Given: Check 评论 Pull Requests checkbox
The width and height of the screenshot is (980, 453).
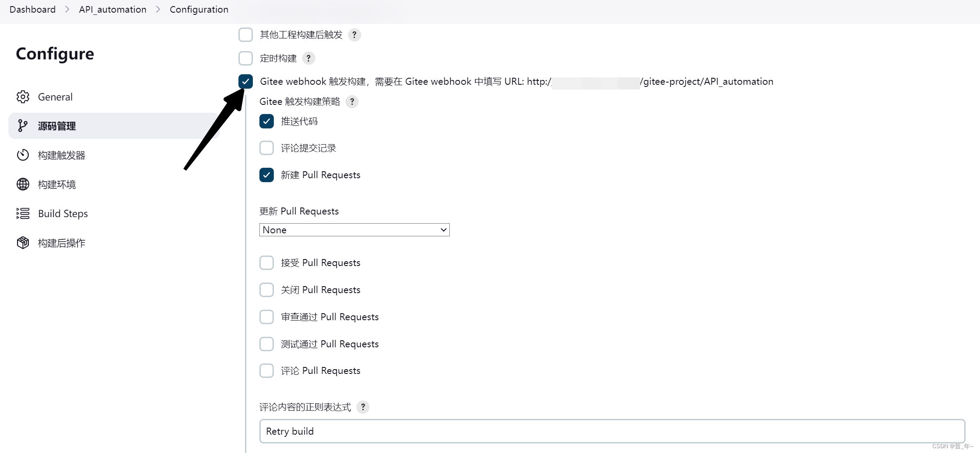Looking at the screenshot, I should pyautogui.click(x=266, y=371).
